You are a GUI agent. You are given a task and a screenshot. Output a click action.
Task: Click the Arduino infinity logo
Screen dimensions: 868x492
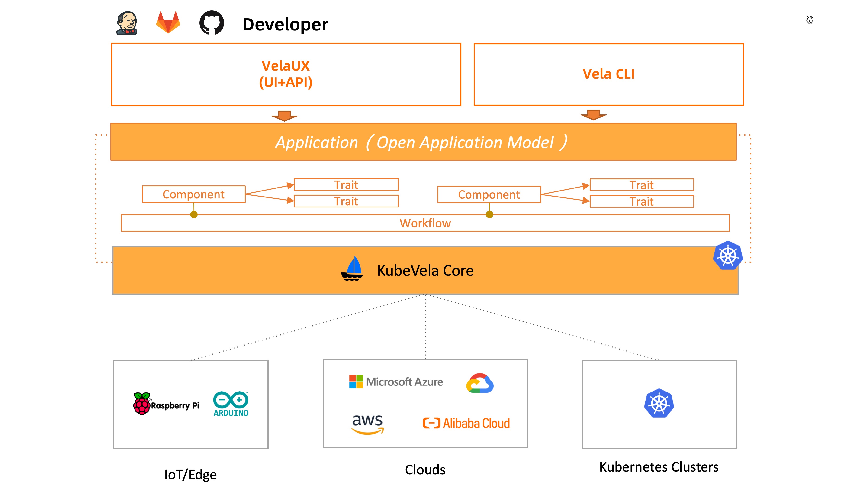231,404
